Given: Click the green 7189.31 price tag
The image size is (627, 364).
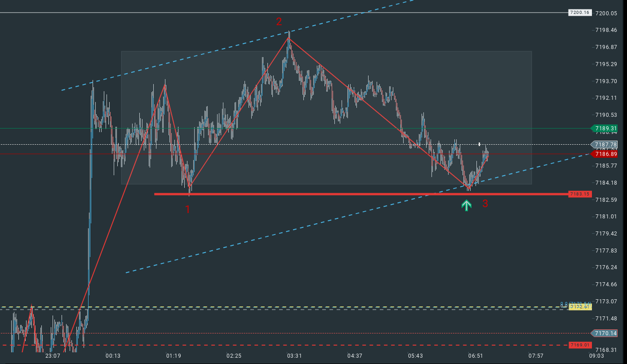Looking at the screenshot, I should tap(605, 128).
